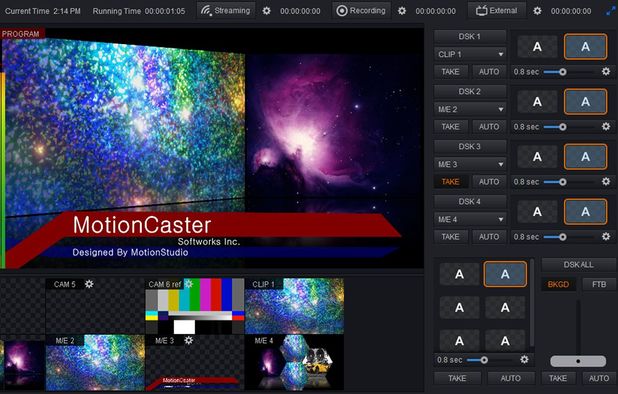Viewport: 618px width, 394px height.
Task: Adjust DSK 4 0.8 sec duration slider
Action: [x=569, y=236]
